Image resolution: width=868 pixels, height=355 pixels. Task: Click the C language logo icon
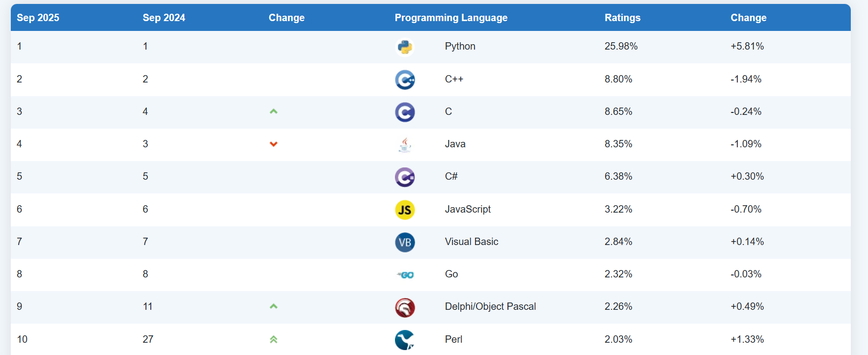[405, 112]
